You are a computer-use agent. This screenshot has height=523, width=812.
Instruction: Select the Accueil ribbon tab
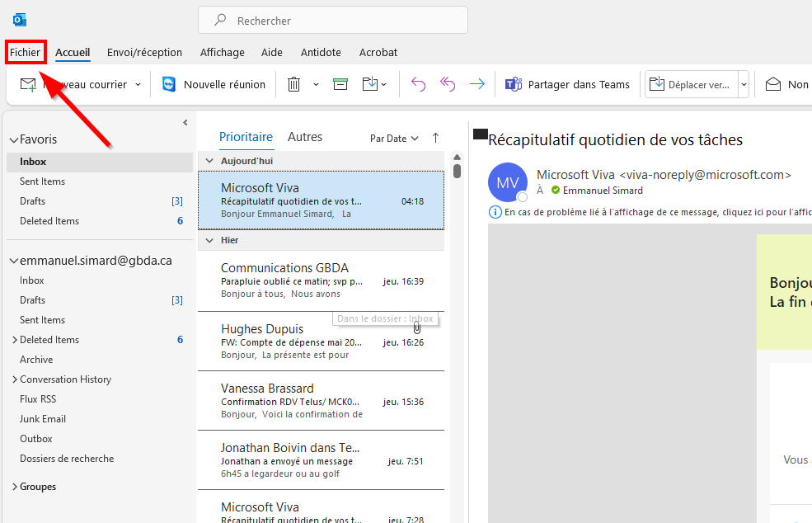pyautogui.click(x=73, y=52)
